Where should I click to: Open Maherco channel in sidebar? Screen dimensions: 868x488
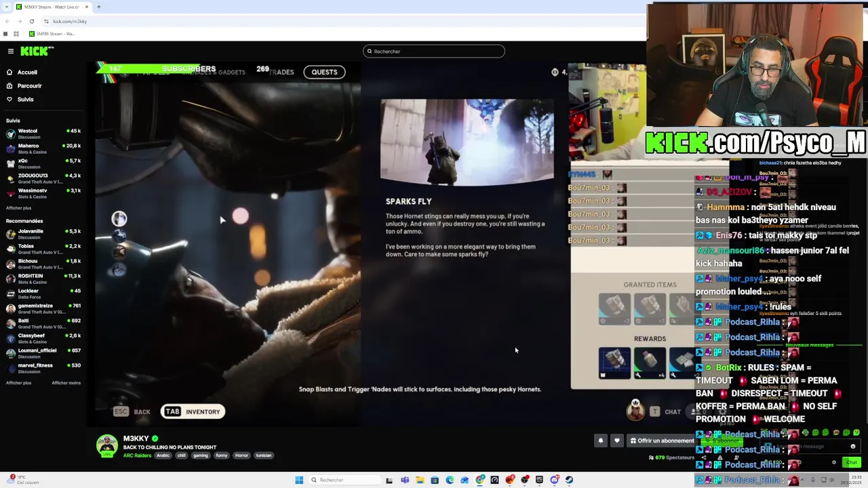point(43,148)
